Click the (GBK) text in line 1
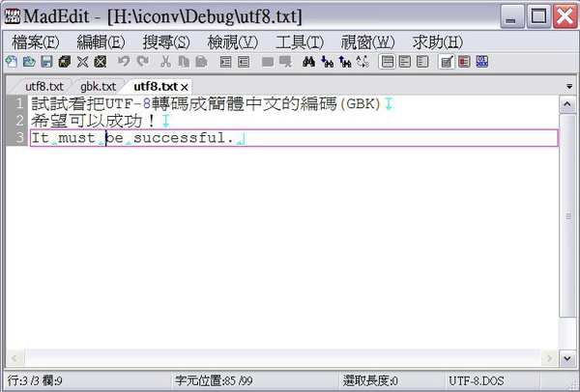This screenshot has width=580, height=392. coord(360,104)
